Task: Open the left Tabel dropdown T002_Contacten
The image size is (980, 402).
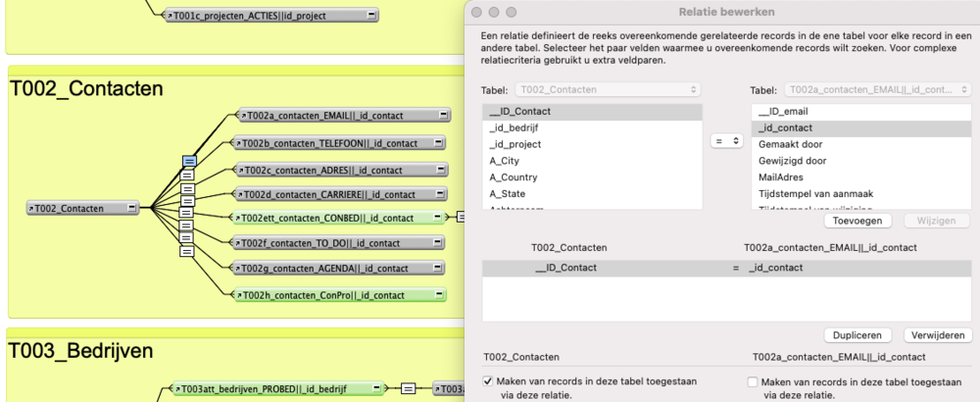Action: 609,89
